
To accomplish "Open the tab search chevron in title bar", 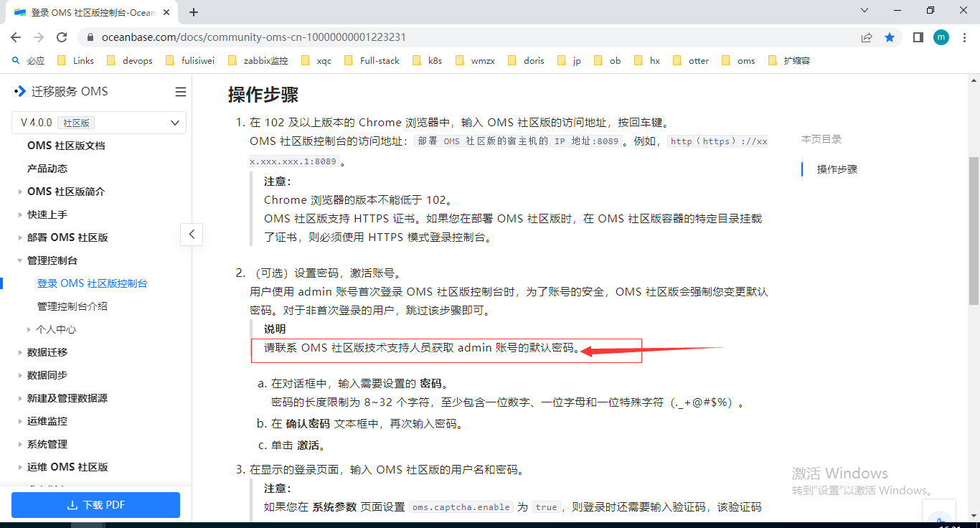I will [864, 10].
